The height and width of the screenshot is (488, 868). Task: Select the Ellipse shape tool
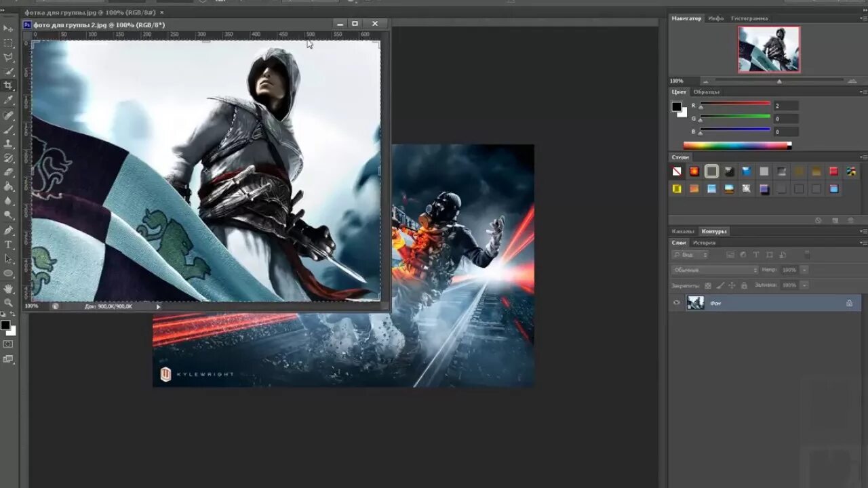8,273
